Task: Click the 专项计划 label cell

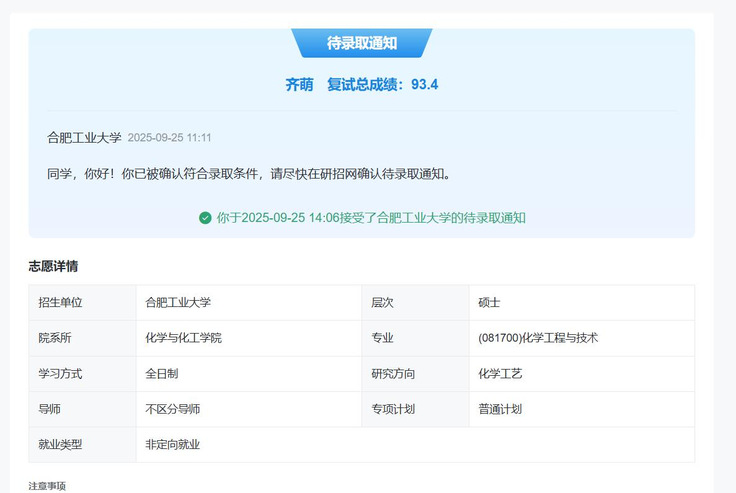Action: [x=393, y=409]
